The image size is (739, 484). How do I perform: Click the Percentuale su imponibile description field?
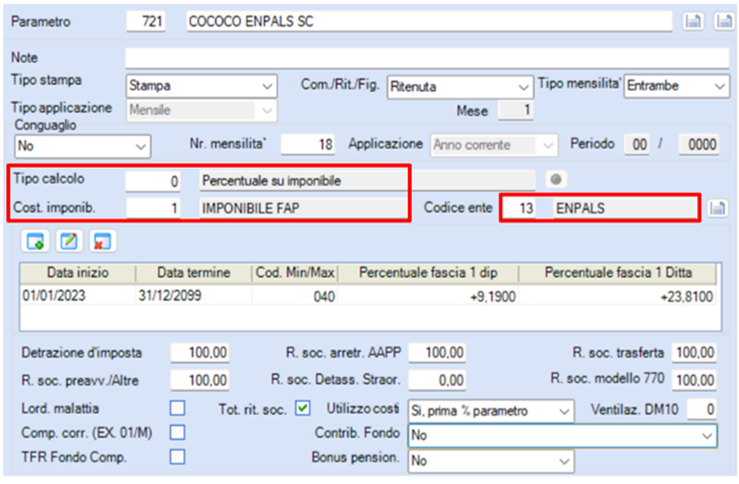click(x=368, y=181)
